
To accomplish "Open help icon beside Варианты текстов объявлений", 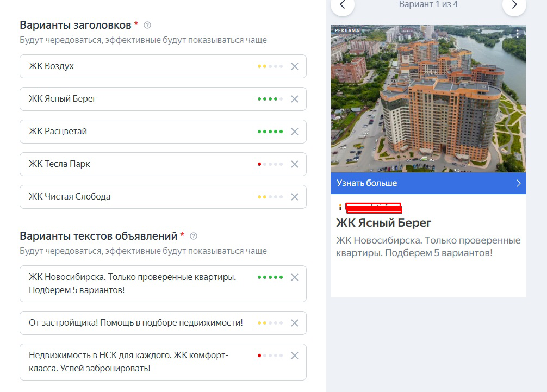I will tap(194, 236).
